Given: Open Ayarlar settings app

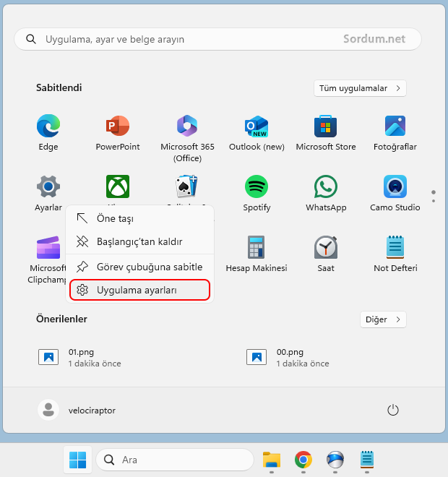Looking at the screenshot, I should click(48, 193).
